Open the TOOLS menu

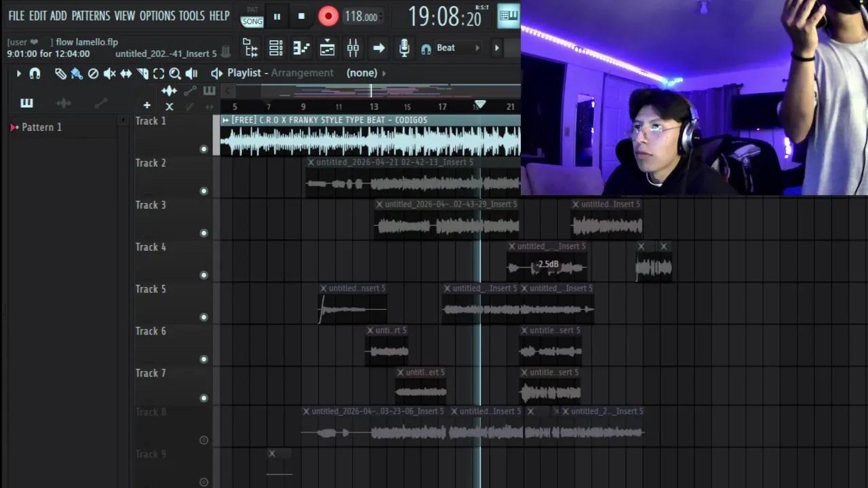192,16
